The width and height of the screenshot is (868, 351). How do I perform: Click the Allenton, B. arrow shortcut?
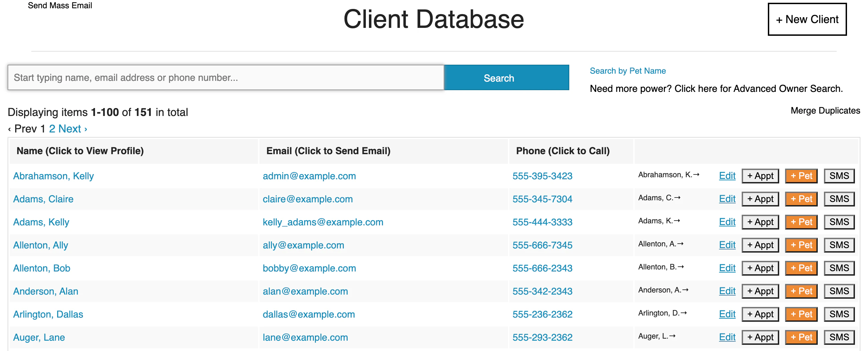661,267
